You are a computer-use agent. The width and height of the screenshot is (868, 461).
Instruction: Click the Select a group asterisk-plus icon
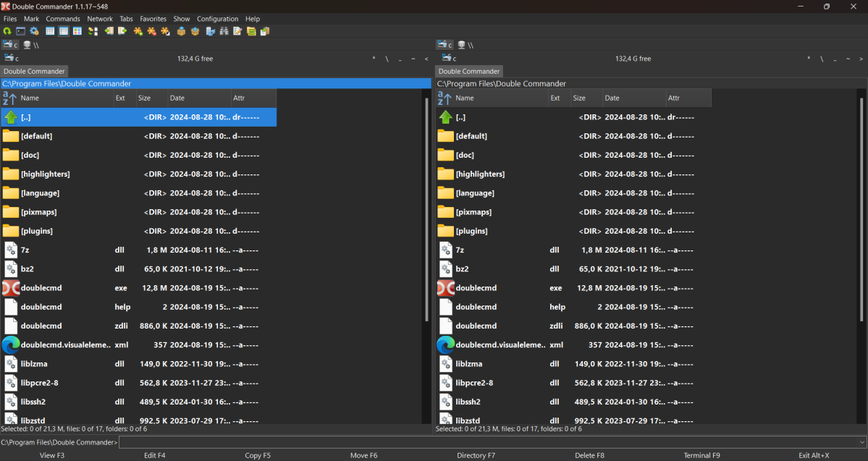138,31
